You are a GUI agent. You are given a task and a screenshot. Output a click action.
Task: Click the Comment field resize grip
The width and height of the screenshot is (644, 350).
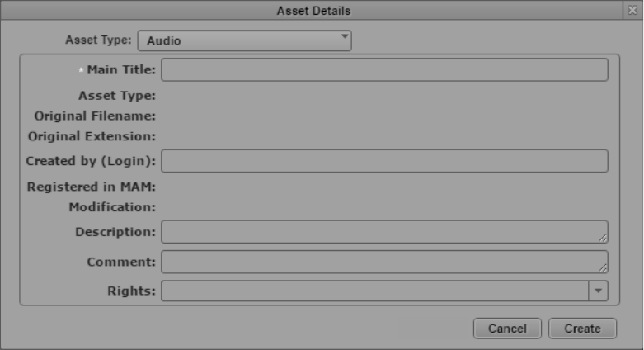point(603,267)
